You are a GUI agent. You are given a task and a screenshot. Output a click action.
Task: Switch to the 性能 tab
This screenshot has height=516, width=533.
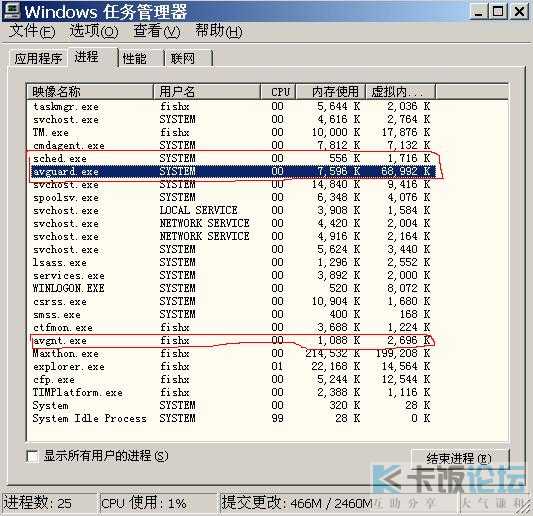point(141,58)
